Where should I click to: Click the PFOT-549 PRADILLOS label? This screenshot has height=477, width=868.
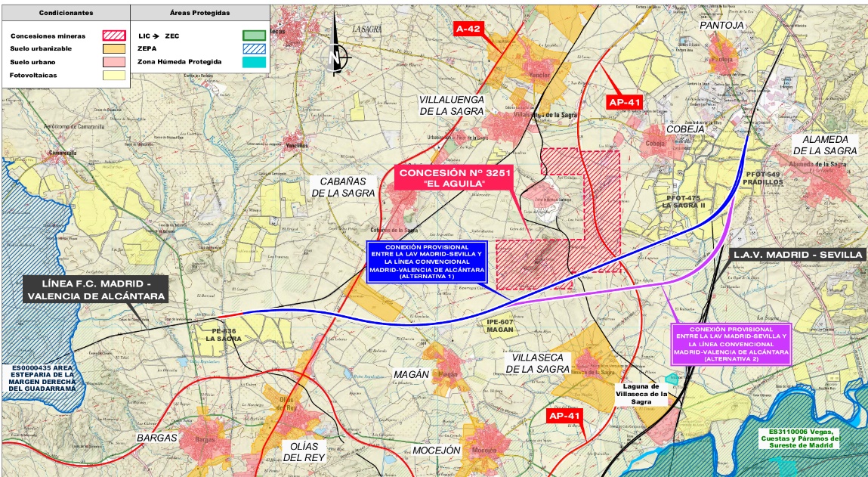765,178
